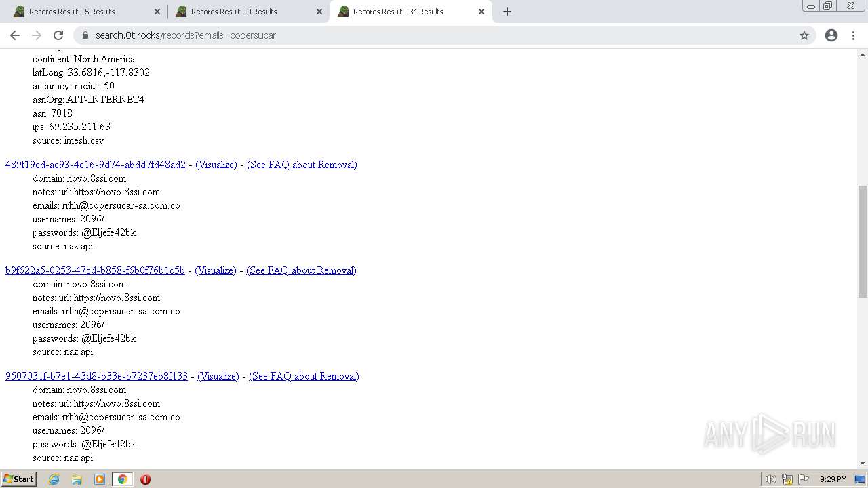Bookmark this page with star icon
Viewport: 868px width, 488px height.
[x=804, y=35]
